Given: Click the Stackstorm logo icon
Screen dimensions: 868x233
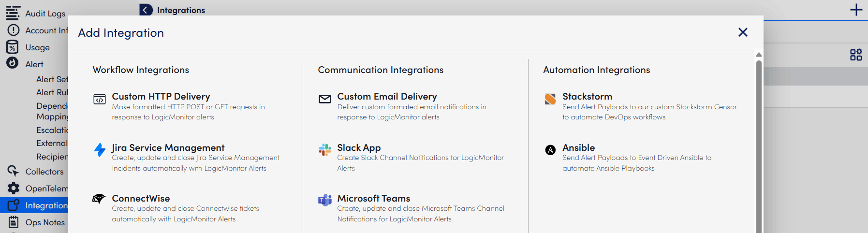Looking at the screenshot, I should 550,99.
